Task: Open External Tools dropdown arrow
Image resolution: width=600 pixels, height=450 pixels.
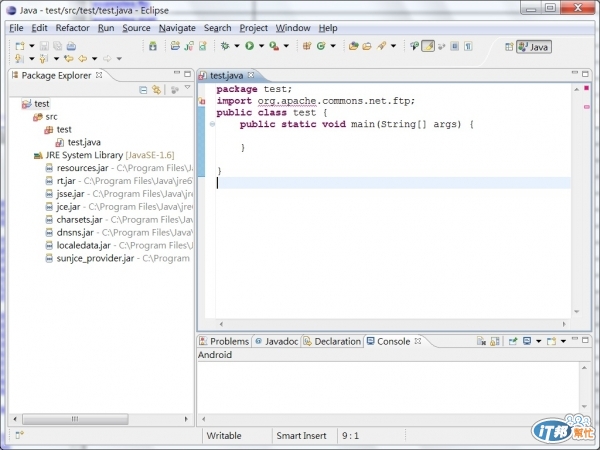Action: (x=286, y=46)
